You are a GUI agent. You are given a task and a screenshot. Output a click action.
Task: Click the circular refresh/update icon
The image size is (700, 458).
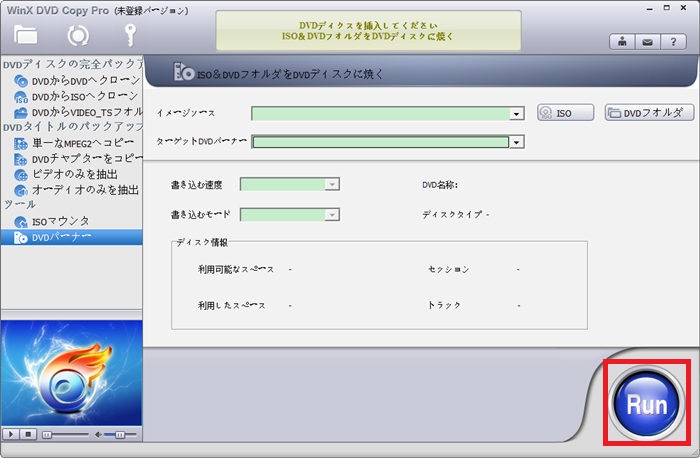[x=78, y=36]
